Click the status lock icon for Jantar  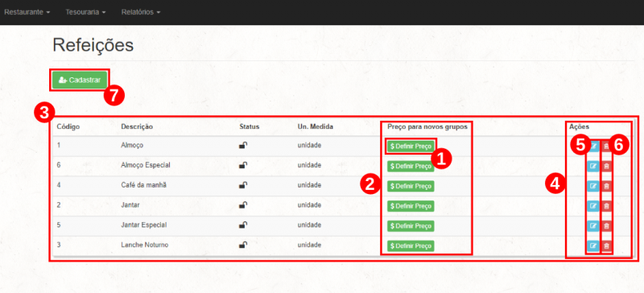243,205
